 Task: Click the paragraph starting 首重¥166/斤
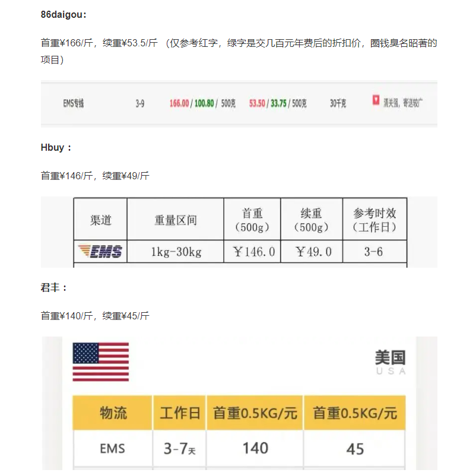[239, 51]
